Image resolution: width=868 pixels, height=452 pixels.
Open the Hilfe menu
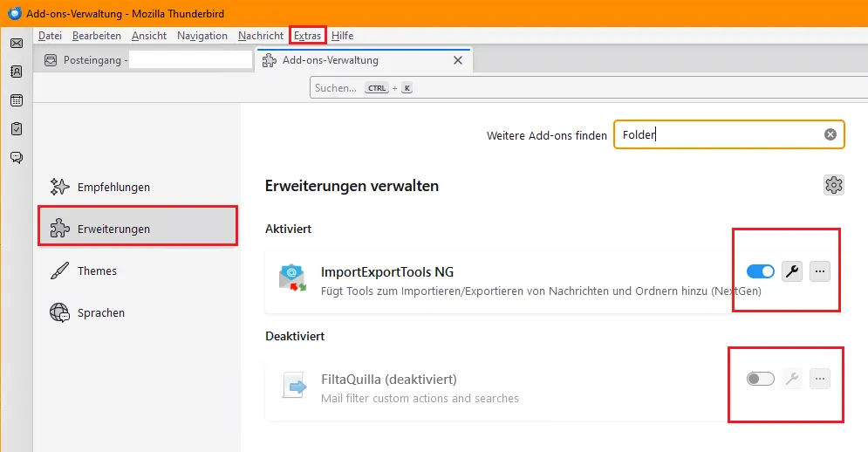click(343, 36)
